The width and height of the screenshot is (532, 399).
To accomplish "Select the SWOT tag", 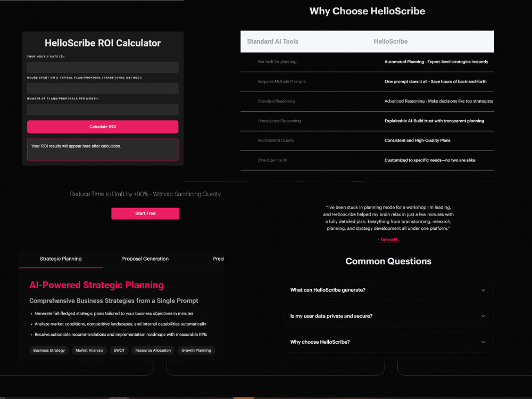I will click(119, 351).
